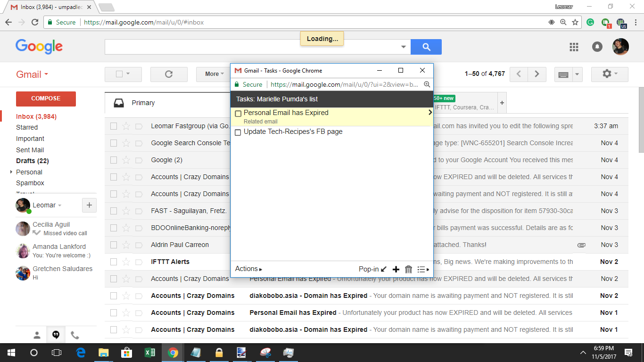Viewport: 644px width, 362px height.
Task: Go to newer messages arrow
Action: tap(519, 74)
